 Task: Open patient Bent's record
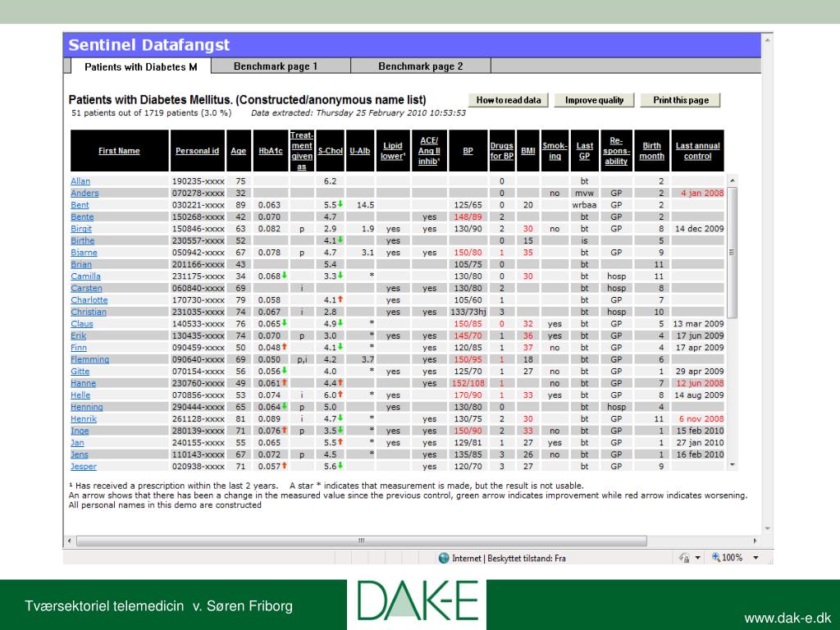tap(80, 204)
